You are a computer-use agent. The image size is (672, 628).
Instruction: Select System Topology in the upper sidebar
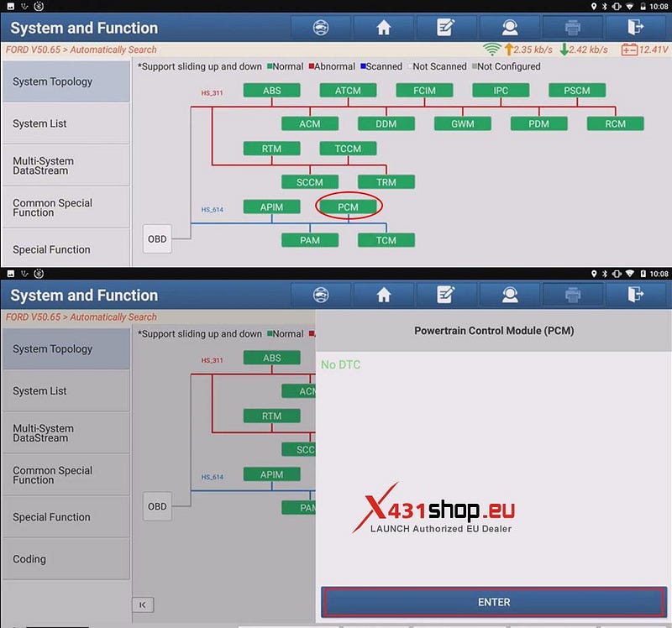pos(66,81)
